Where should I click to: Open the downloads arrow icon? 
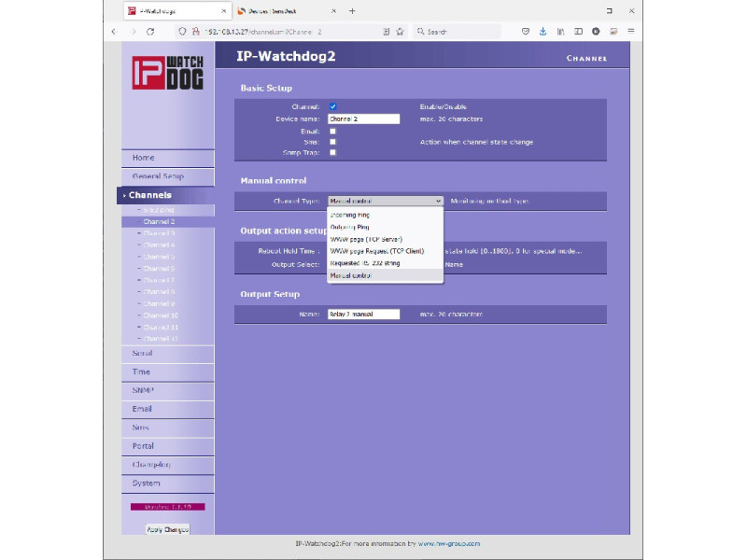pos(543,32)
